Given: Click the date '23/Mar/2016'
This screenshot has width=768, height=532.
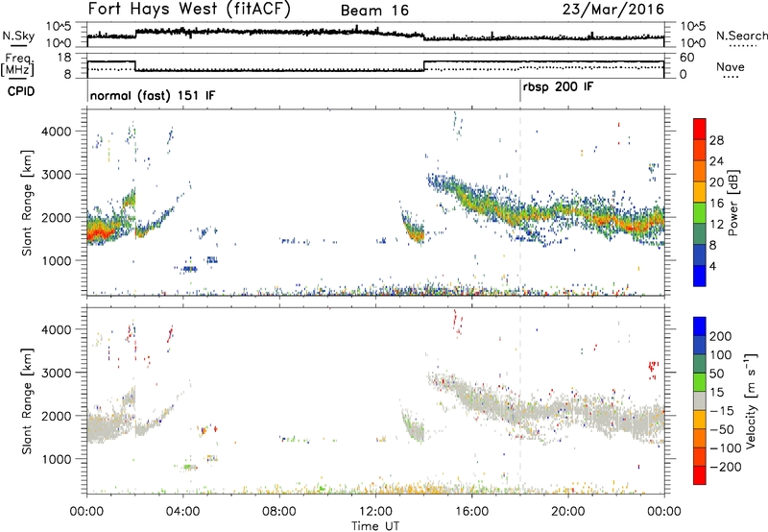Looking at the screenshot, I should pyautogui.click(x=613, y=10).
